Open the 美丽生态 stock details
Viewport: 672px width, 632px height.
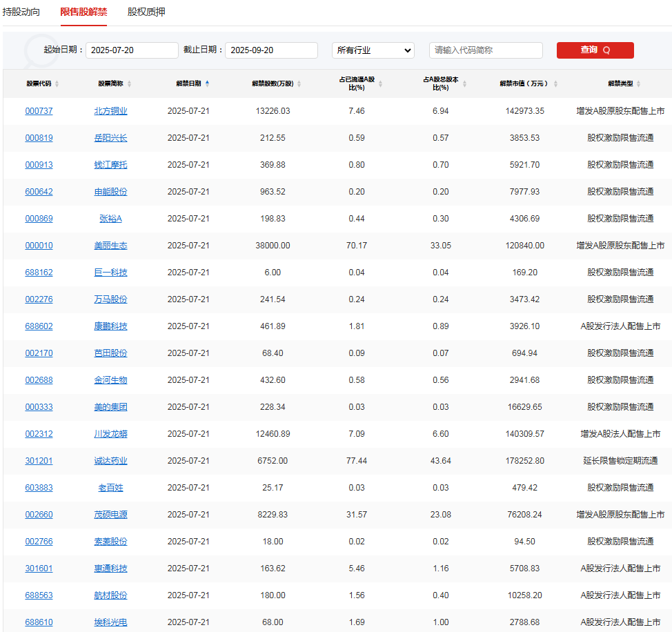point(110,245)
